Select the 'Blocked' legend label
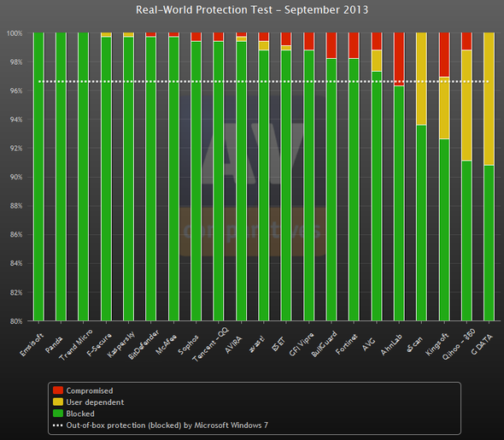 coord(80,414)
